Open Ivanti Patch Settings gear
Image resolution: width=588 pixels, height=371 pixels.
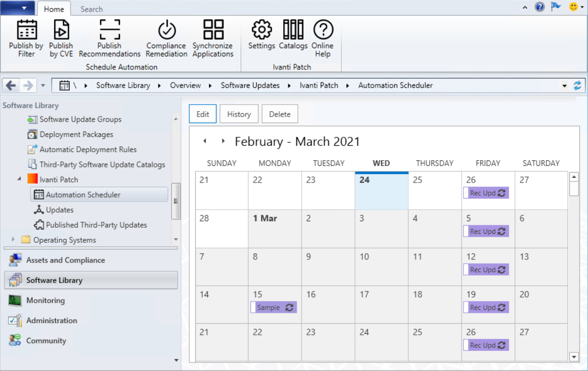click(262, 30)
